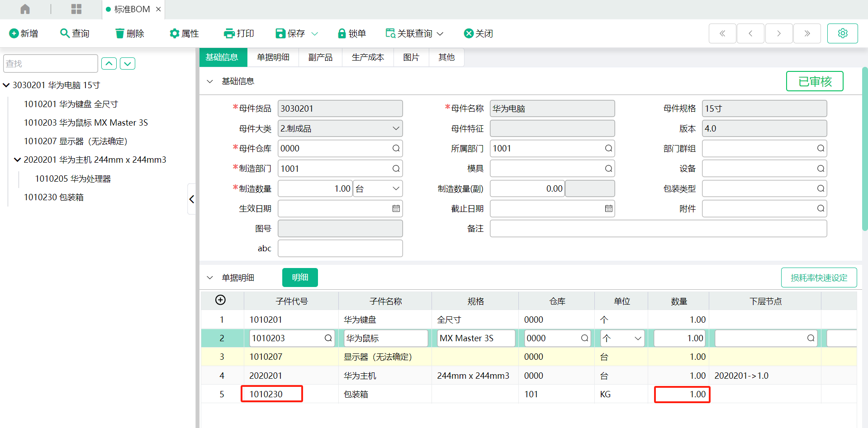Open the module grid menu icon
This screenshot has width=868, height=428.
tap(76, 9)
